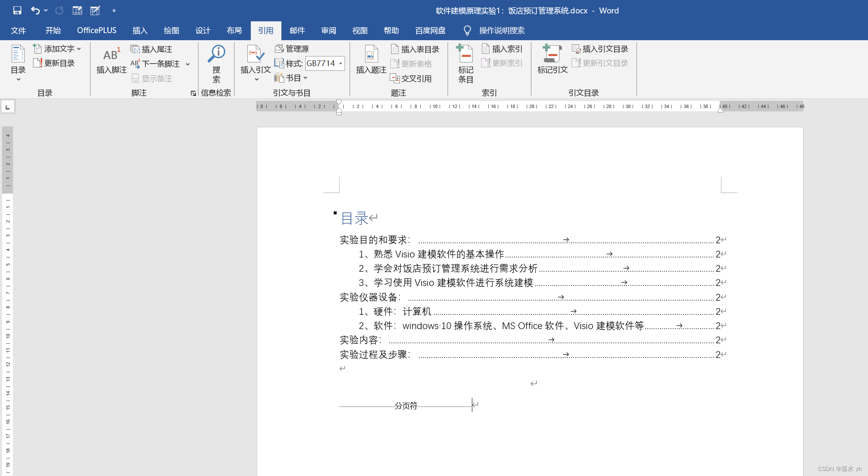Open next footnote dropdown arrow
The image size is (868, 476).
point(188,64)
